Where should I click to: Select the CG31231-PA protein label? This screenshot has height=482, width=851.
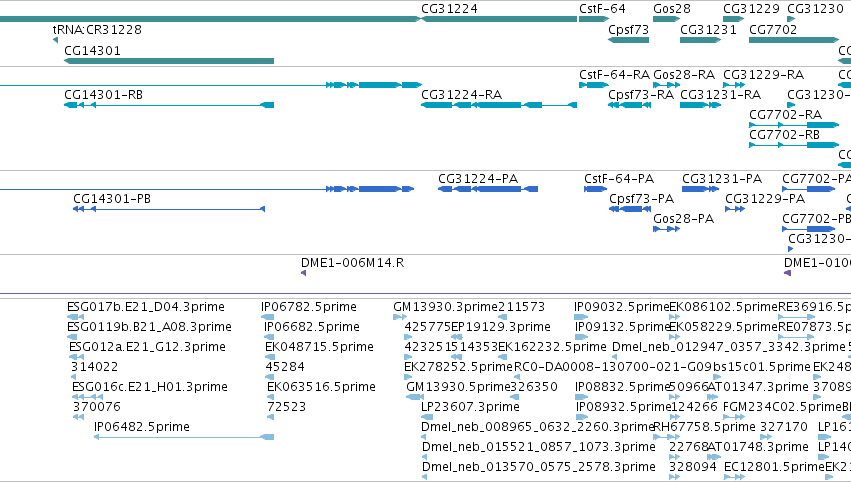click(722, 179)
